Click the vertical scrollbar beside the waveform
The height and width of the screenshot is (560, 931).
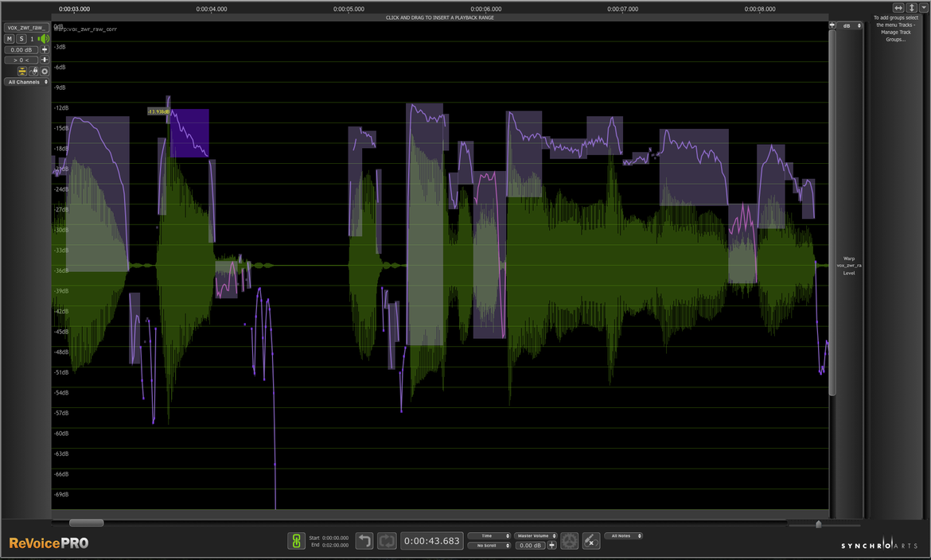click(x=832, y=212)
